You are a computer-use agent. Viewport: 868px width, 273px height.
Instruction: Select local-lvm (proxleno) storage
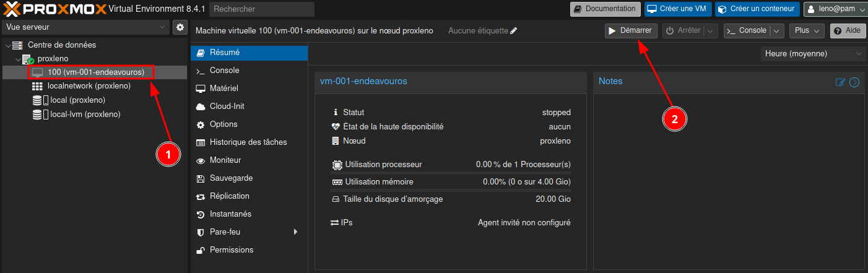click(85, 115)
